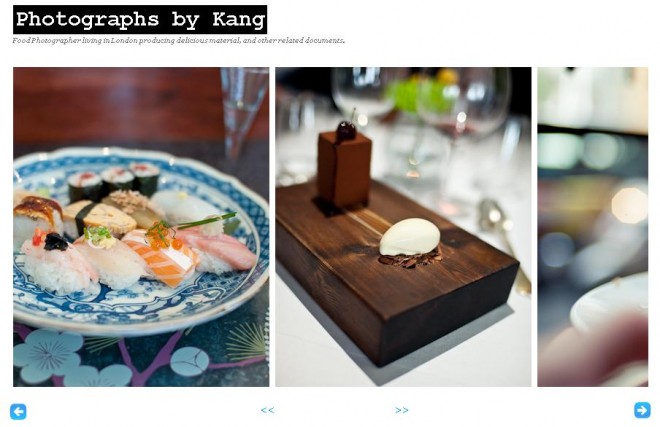Click the white bowl in blurred photo

609,303
